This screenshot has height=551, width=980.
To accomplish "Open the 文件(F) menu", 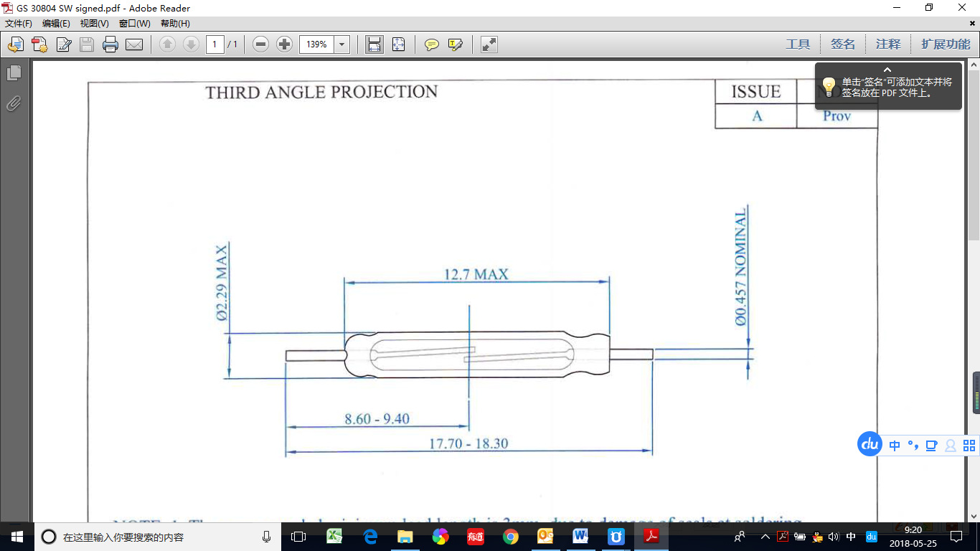I will [x=19, y=24].
